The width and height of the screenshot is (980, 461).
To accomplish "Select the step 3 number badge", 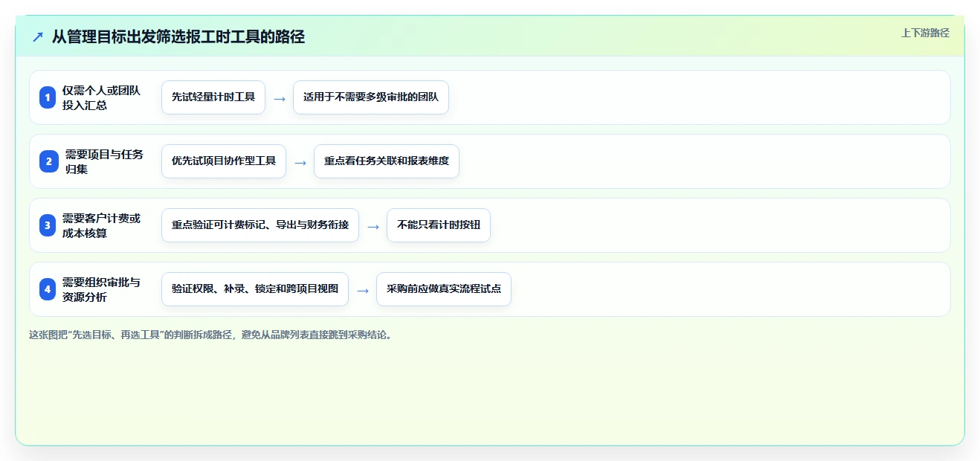I will pos(48,225).
